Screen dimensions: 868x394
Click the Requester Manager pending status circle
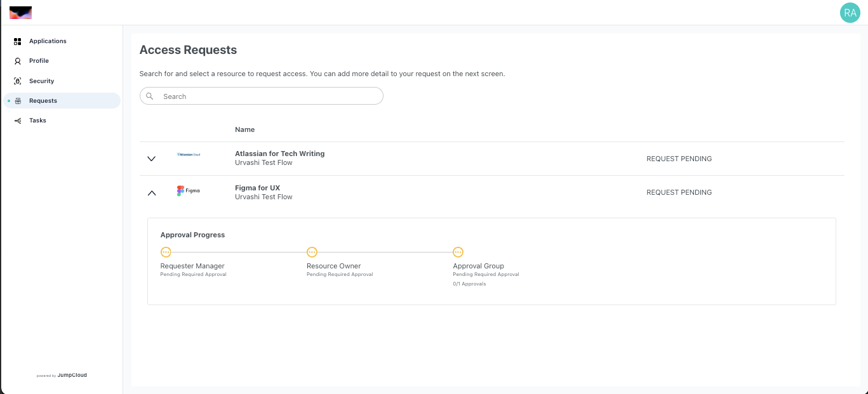166,252
